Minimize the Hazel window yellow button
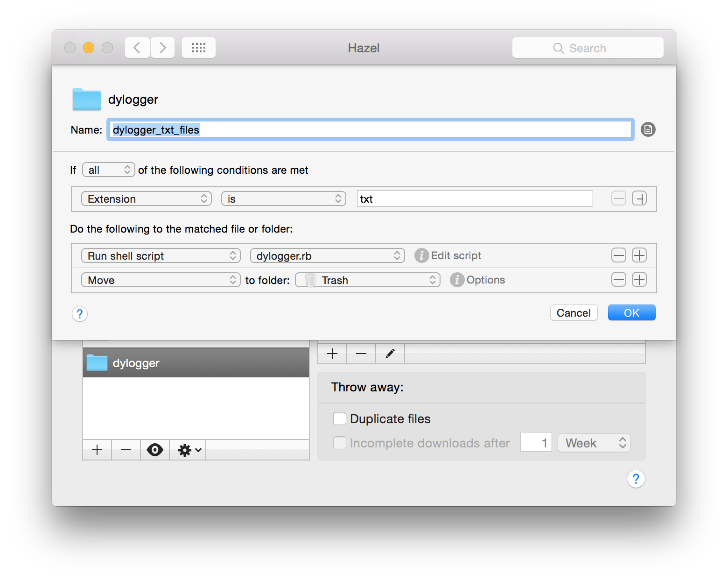 tap(89, 48)
